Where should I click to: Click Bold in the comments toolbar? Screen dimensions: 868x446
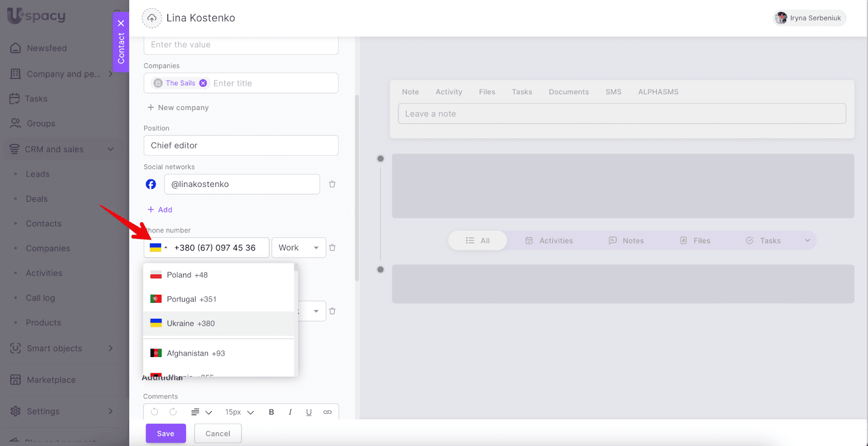click(x=271, y=412)
